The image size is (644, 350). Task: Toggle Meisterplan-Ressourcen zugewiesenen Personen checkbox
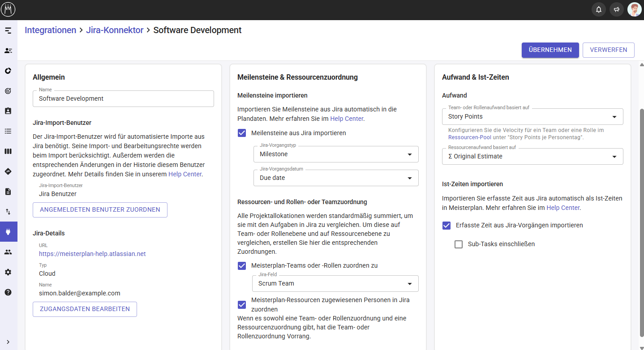pos(242,305)
